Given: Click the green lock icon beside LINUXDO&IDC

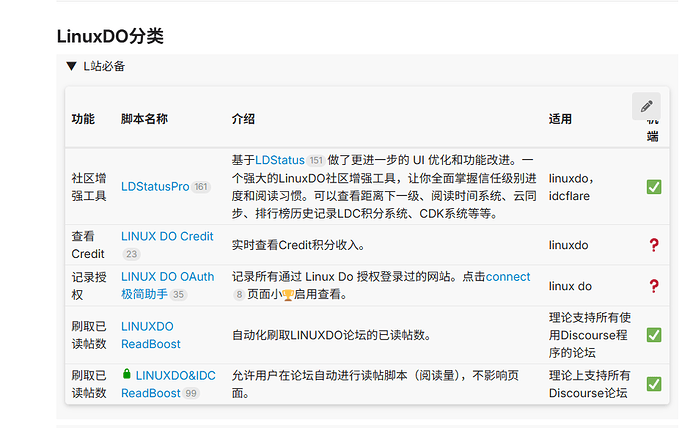Looking at the screenshot, I should coord(127,374).
